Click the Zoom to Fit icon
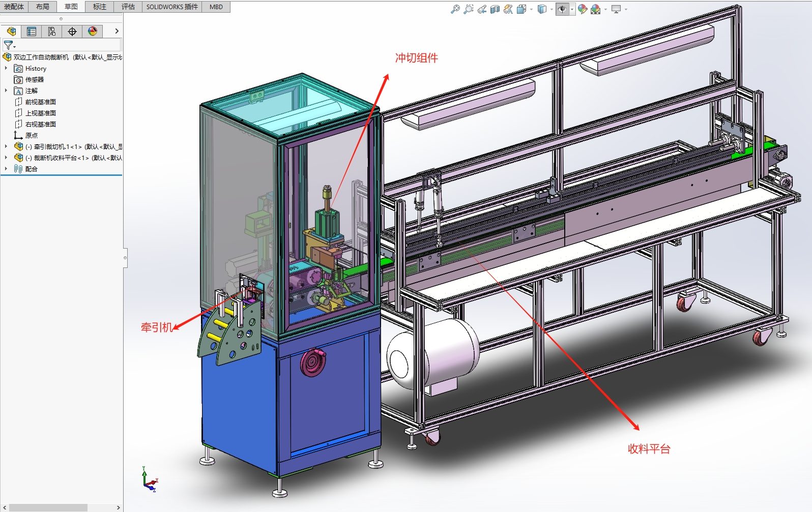The width and height of the screenshot is (812, 512). (x=455, y=9)
